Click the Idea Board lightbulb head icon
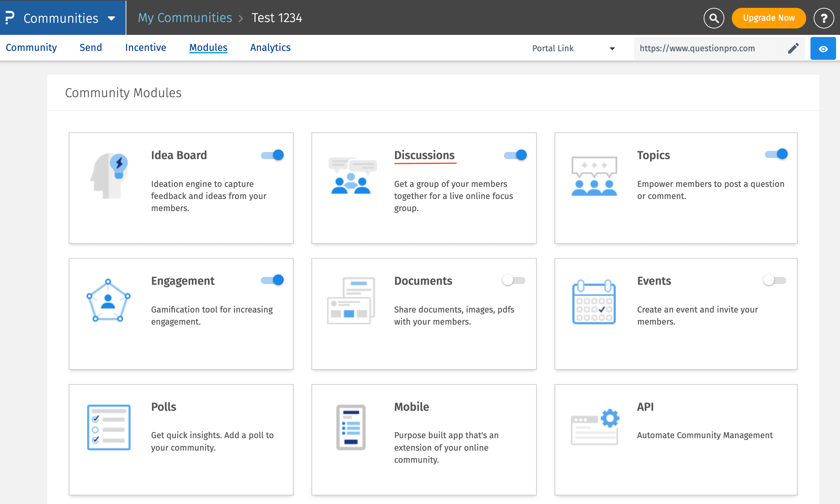The height and width of the screenshot is (504, 840). point(110,176)
